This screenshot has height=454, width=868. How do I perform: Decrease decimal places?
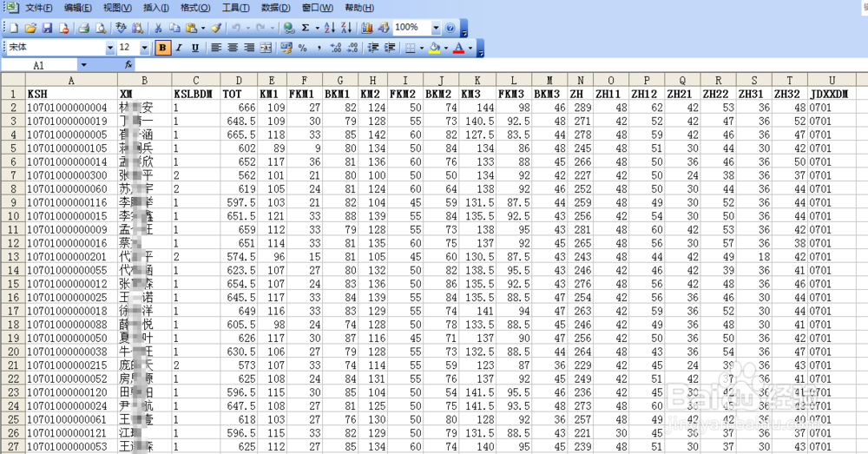[352, 48]
